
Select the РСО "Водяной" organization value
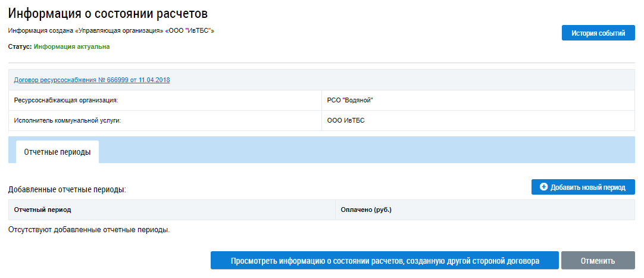350,101
